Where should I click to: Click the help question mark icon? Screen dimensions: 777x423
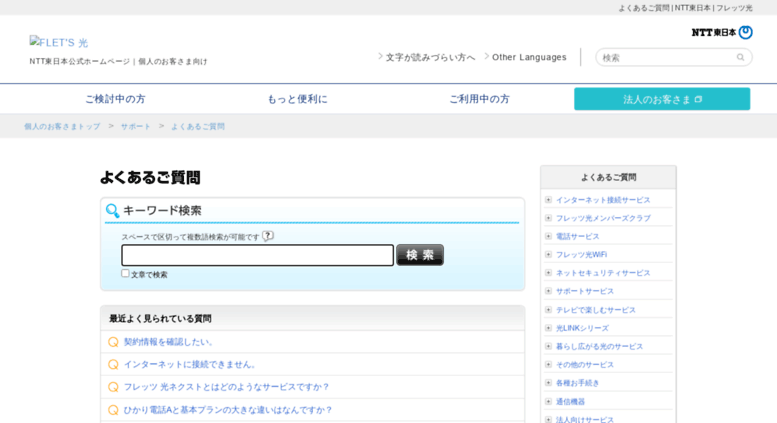point(268,236)
